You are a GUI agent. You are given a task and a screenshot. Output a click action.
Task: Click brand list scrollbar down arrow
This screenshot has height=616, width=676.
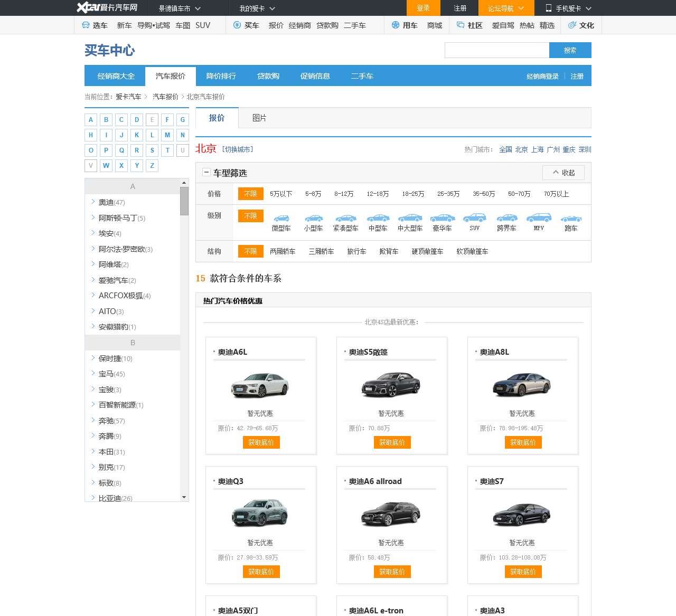(x=184, y=497)
